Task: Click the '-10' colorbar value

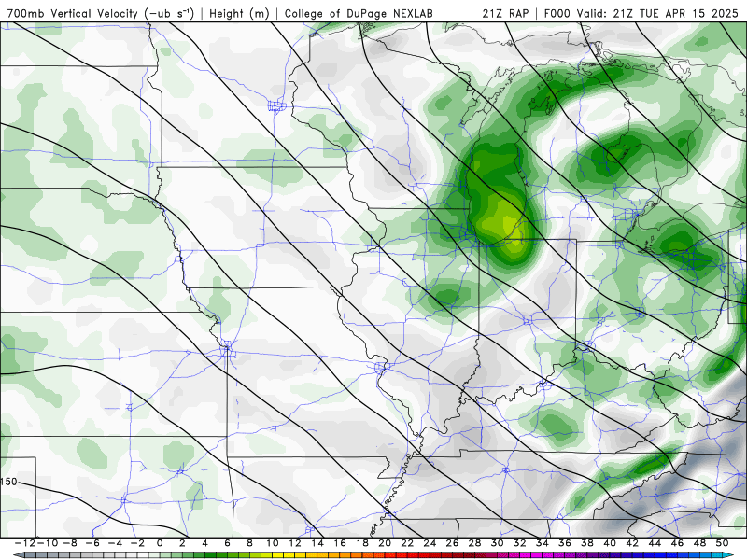Action: coord(47,543)
